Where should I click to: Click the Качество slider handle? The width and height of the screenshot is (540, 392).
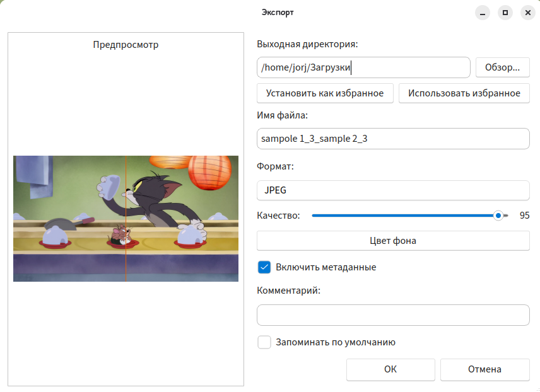498,216
